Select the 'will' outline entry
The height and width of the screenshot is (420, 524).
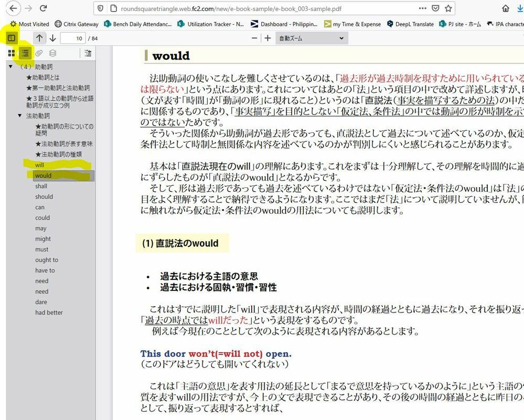(40, 165)
